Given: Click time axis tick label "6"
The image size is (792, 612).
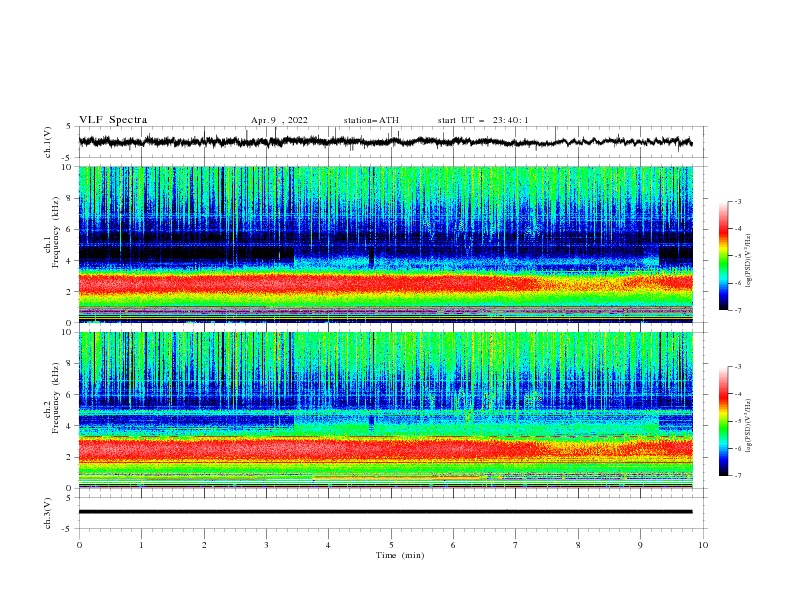Looking at the screenshot, I should click(453, 545).
